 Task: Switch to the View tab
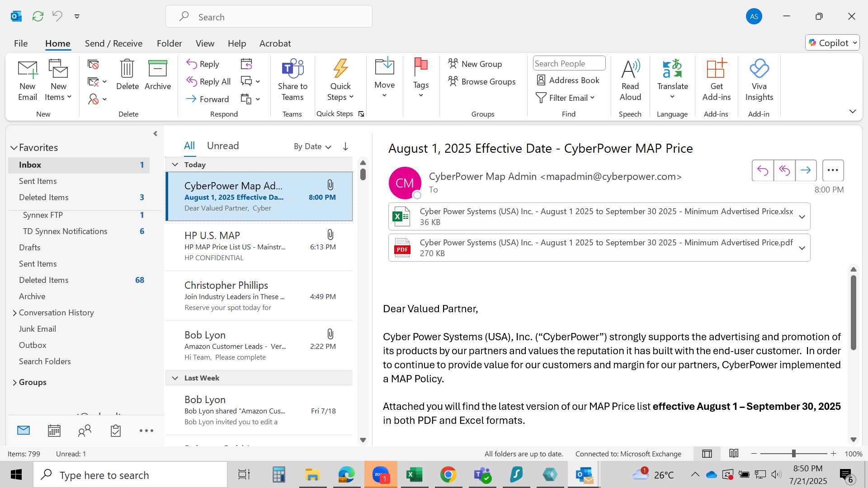205,43
